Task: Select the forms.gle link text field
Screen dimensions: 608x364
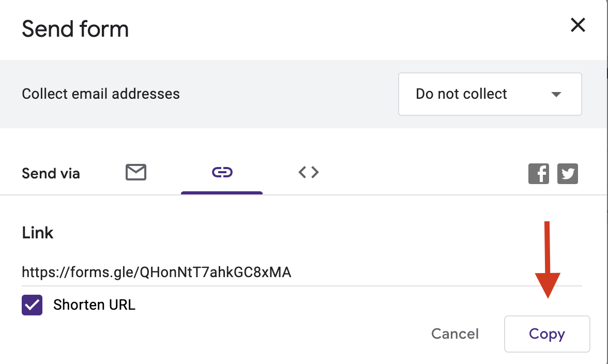Action: 302,272
